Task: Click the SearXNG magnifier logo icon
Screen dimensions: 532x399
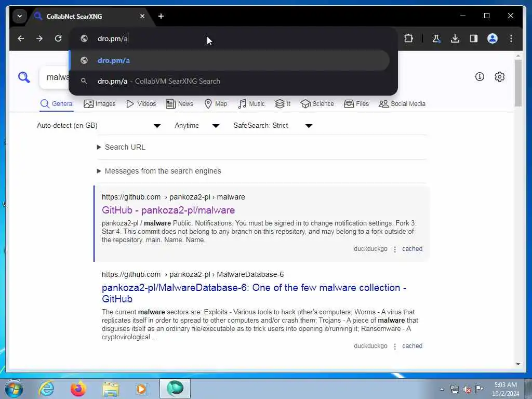Action: [x=24, y=77]
